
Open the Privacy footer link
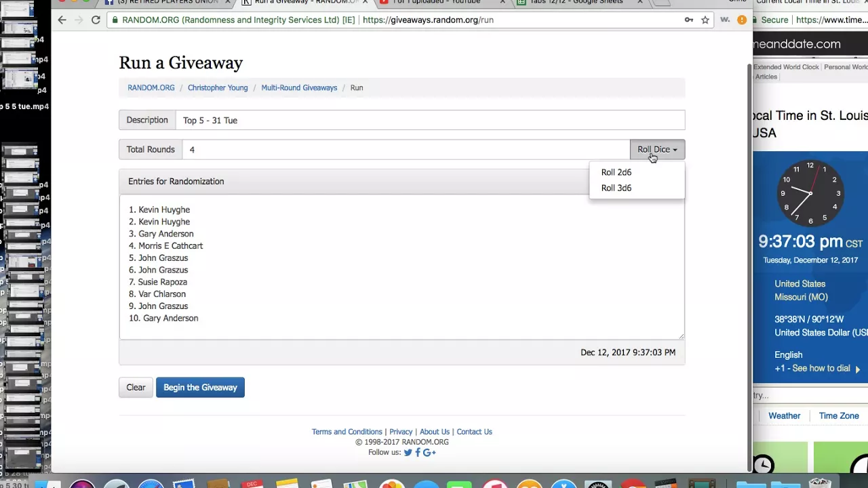pos(401,432)
